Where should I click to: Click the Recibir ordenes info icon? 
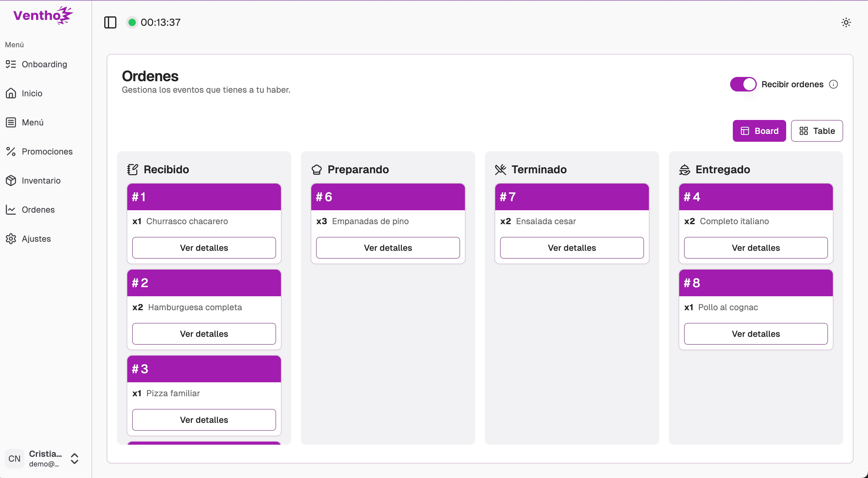[833, 84]
